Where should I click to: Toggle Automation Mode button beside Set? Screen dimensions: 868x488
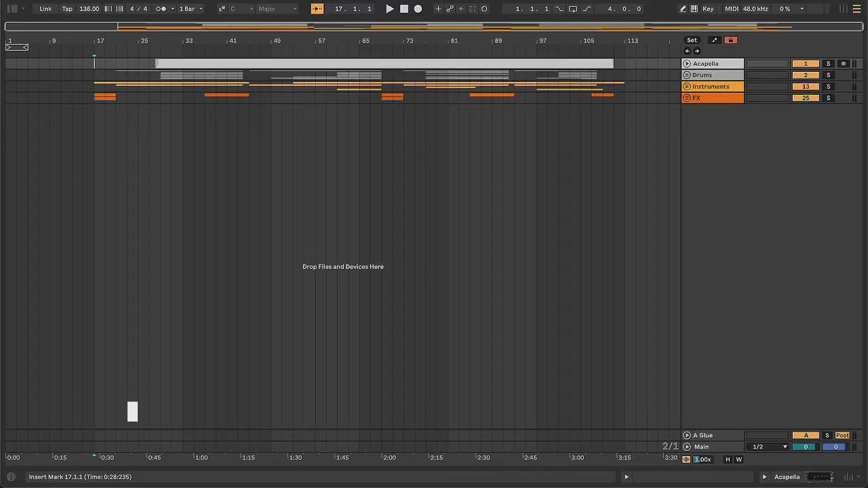pos(714,40)
